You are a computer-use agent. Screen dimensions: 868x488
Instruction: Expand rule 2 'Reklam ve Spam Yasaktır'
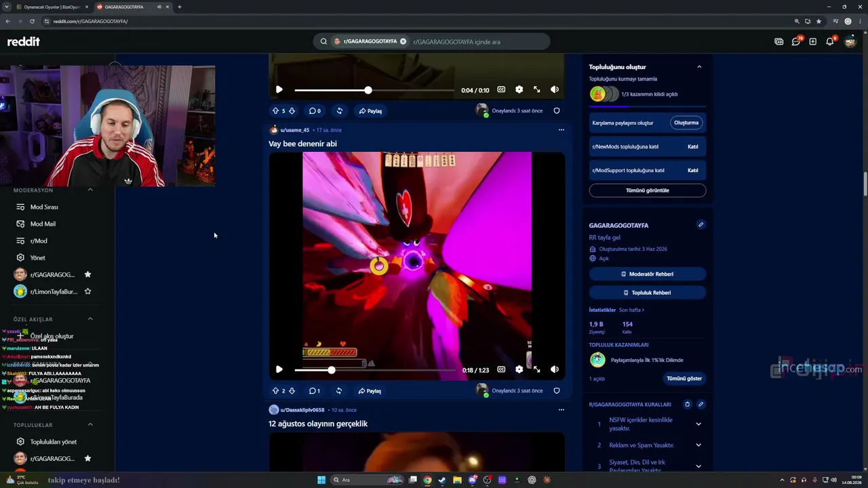(698, 445)
